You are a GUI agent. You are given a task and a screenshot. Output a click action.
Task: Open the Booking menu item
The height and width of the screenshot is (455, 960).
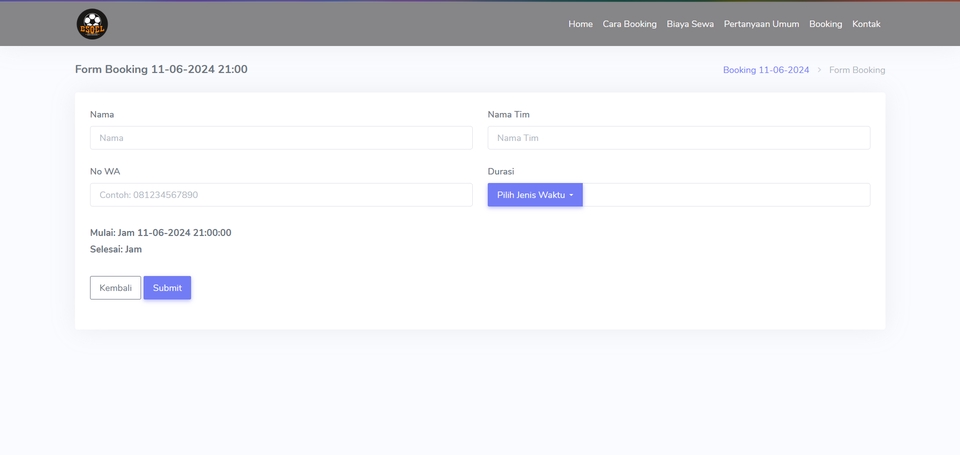pos(825,24)
